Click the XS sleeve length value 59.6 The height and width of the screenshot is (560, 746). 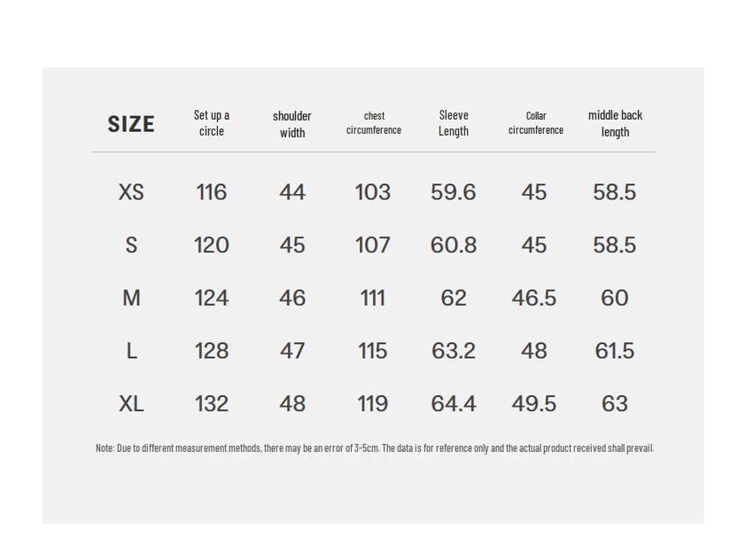454,192
